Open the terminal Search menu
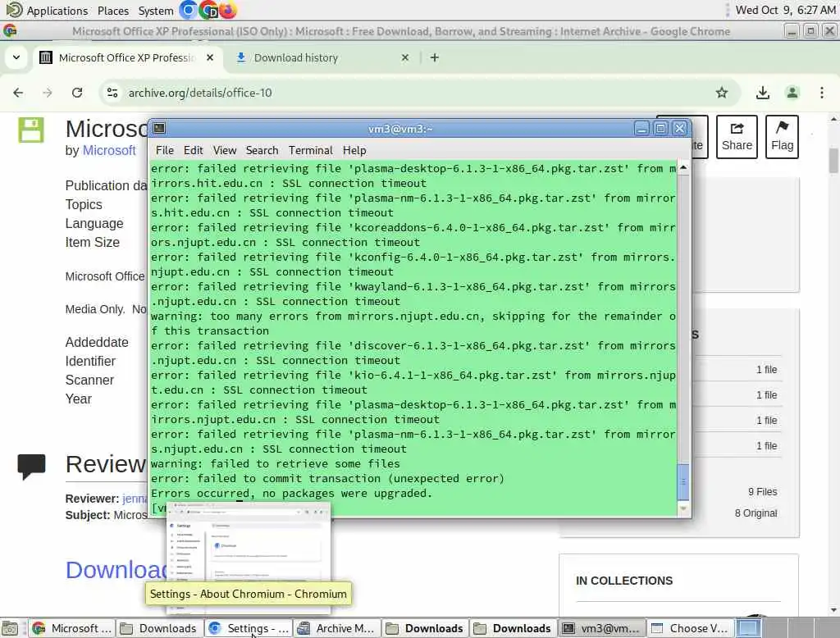The height and width of the screenshot is (638, 840). pos(262,151)
